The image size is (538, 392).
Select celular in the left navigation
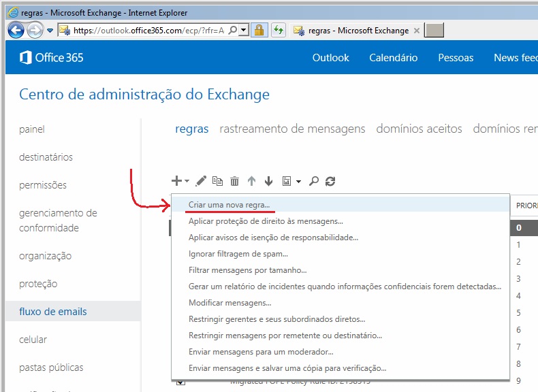click(33, 340)
